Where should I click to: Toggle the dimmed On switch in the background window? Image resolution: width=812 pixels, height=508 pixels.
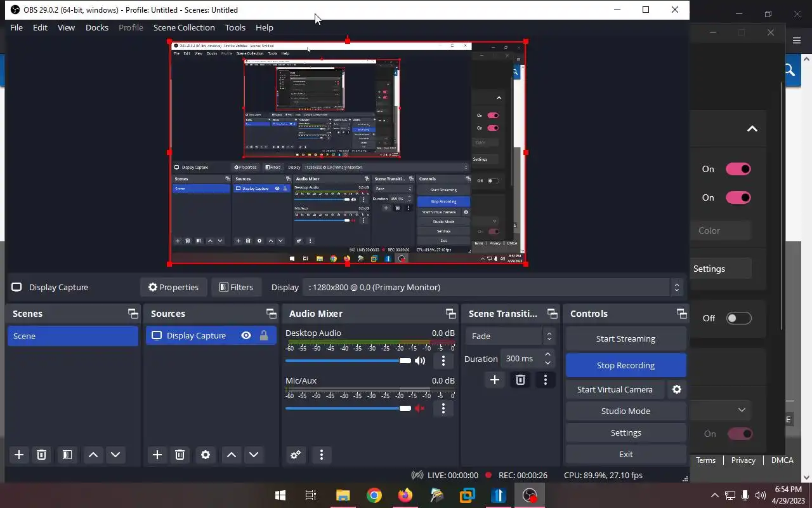pyautogui.click(x=740, y=434)
